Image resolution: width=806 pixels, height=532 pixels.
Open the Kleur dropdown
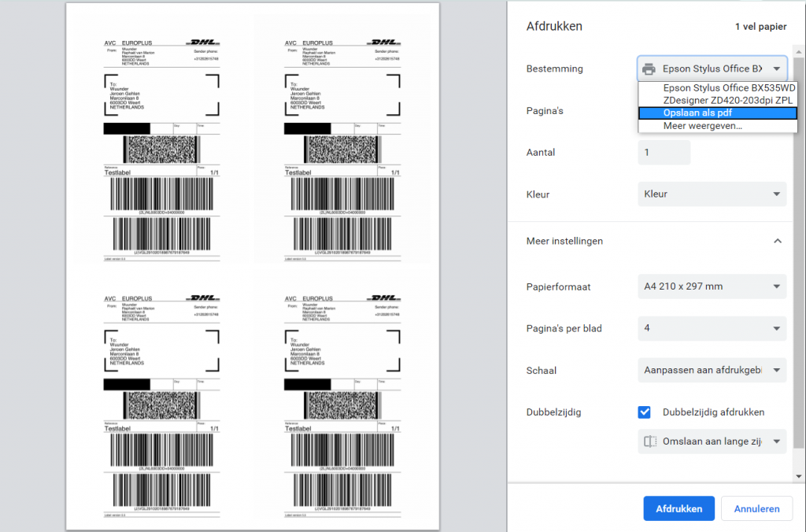pos(712,194)
